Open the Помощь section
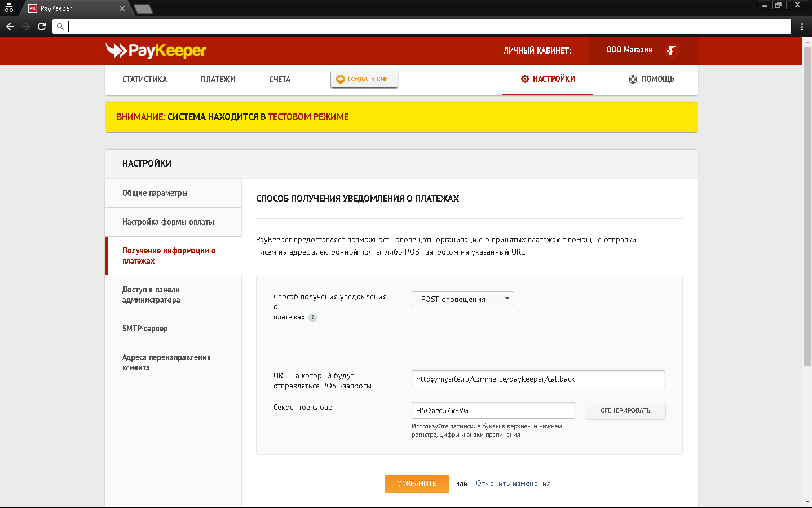The width and height of the screenshot is (812, 508). coord(651,80)
